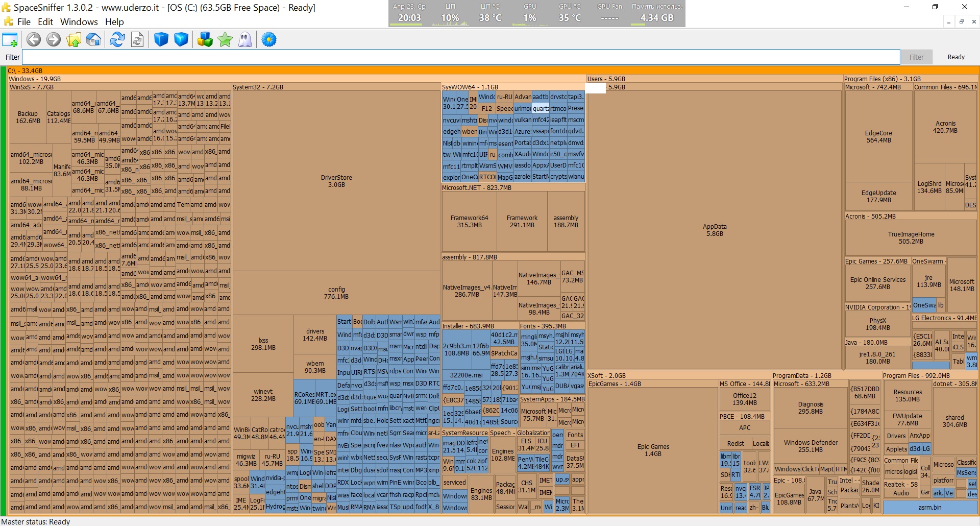Select the ProgramData - 1.2GB header
This screenshot has height=526, width=980.
click(x=826, y=375)
